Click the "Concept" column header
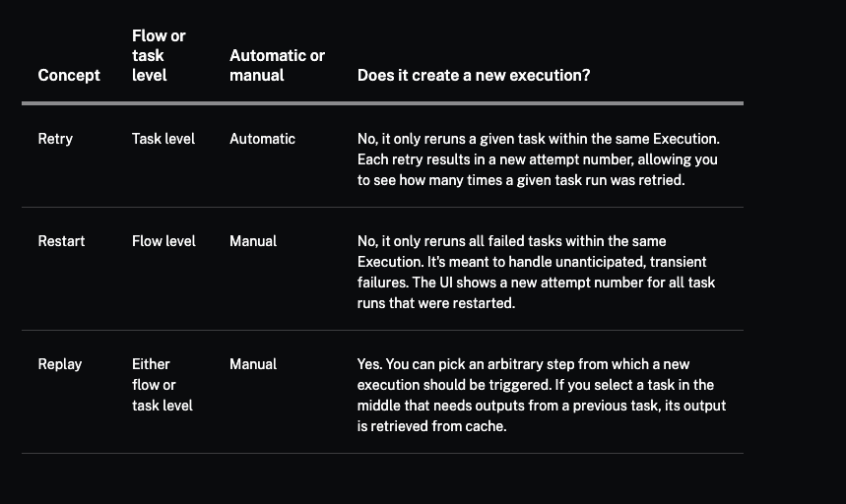This screenshot has height=504, width=846. point(69,75)
